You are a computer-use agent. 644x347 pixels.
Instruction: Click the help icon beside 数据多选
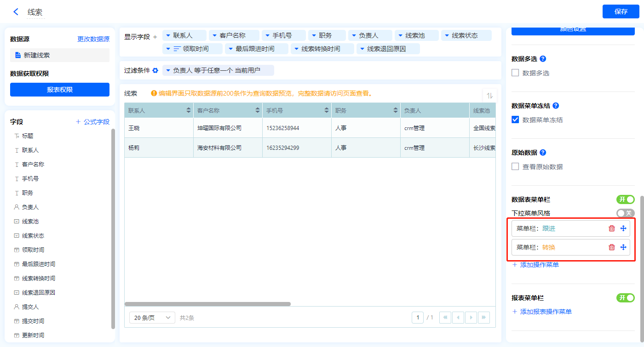(543, 59)
